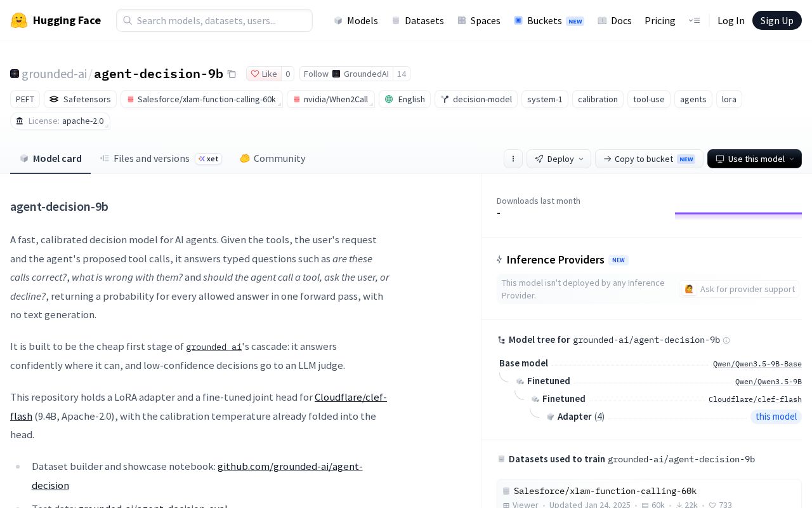Open the three-dot more options menu

[x=513, y=159]
